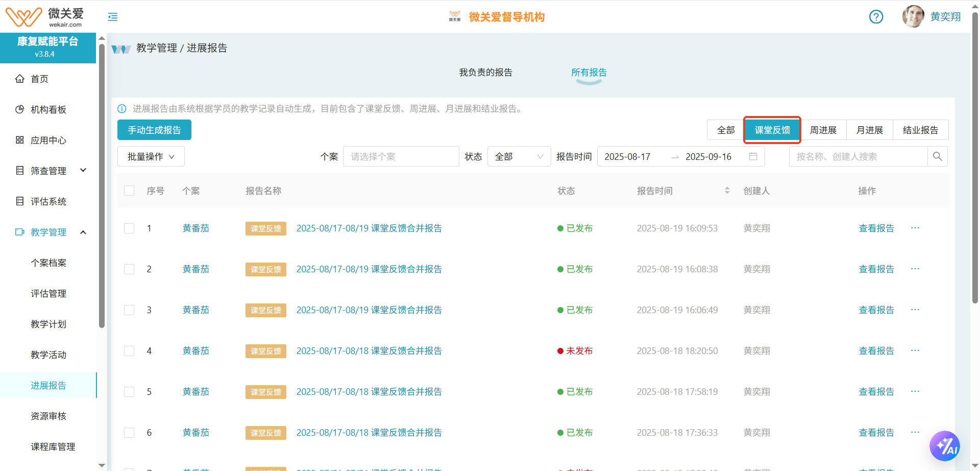Image resolution: width=980 pixels, height=471 pixels.
Task: Open the calendar icon in date range
Action: click(753, 156)
